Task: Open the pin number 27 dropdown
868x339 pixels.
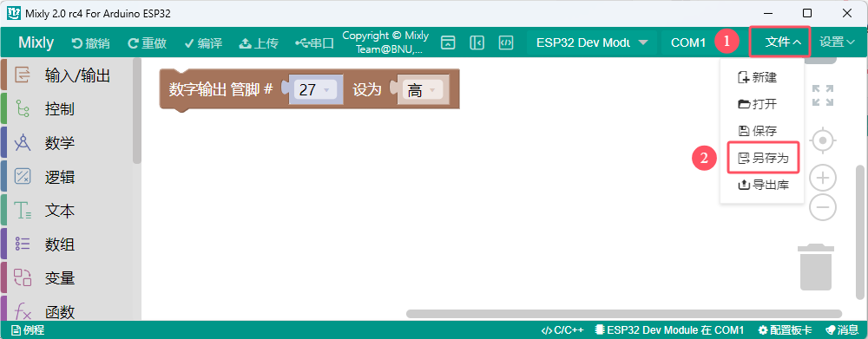Action: pyautogui.click(x=315, y=89)
